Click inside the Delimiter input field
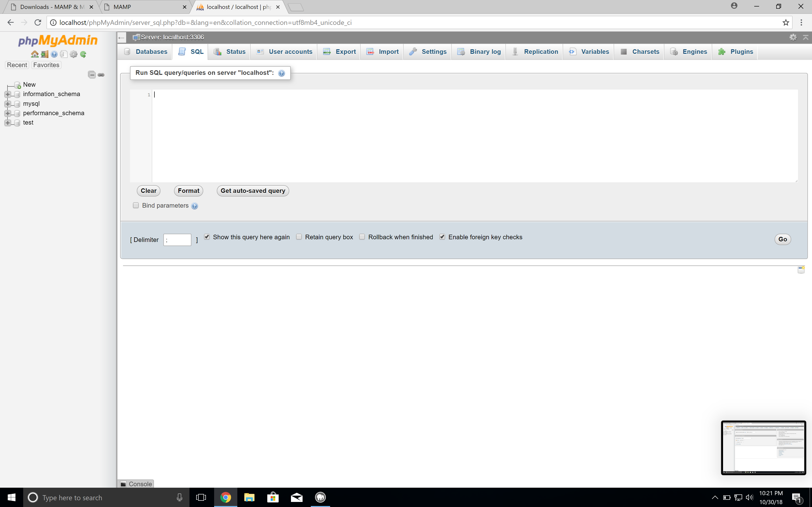 pyautogui.click(x=177, y=239)
